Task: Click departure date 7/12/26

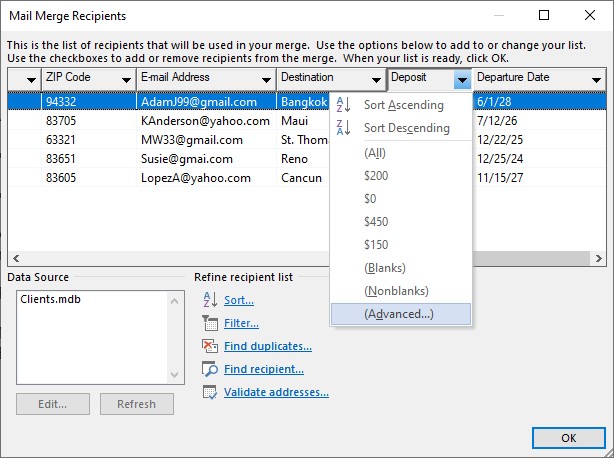Action: point(539,121)
